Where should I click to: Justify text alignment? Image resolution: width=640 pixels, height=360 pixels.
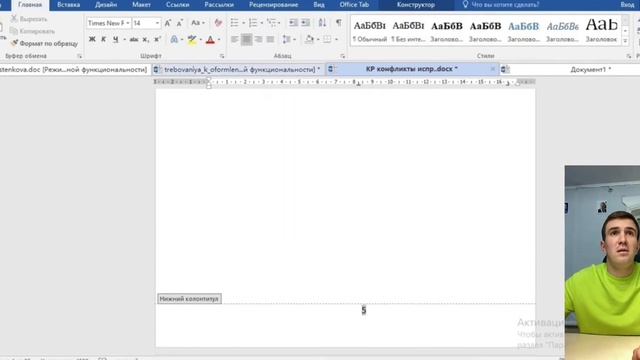coord(270,39)
